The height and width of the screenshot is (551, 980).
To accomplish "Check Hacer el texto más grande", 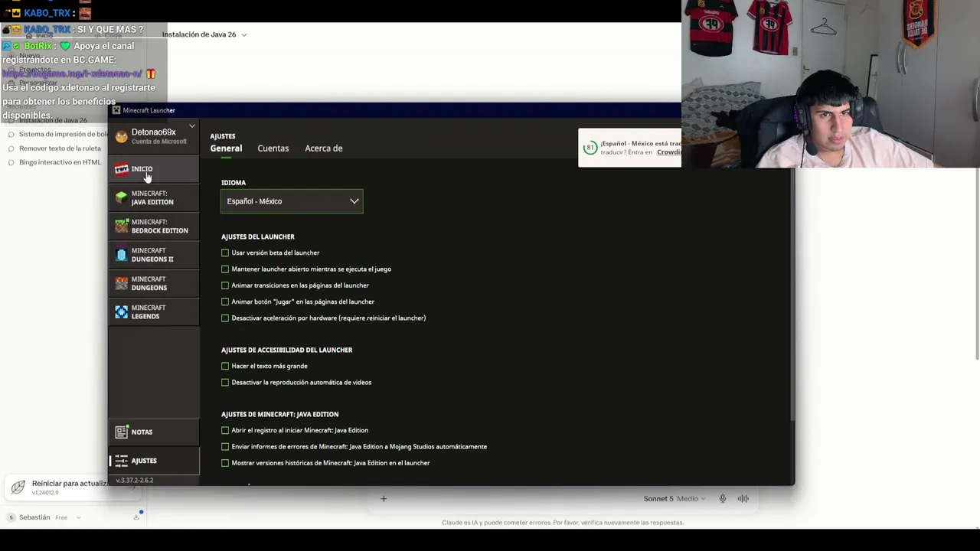I will point(225,367).
